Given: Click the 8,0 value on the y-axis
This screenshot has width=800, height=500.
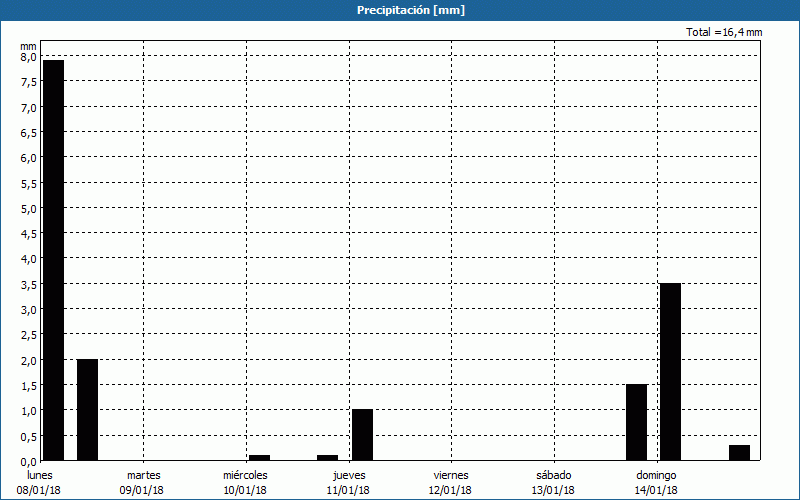Looking at the screenshot, I should coord(27,57).
